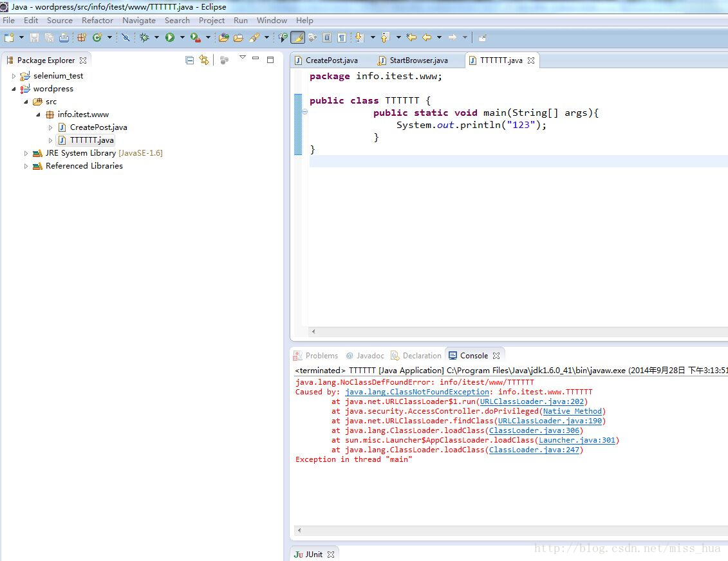Open Launcher.java:301 link
Image resolution: width=728 pixels, height=561 pixels.
[x=577, y=440]
